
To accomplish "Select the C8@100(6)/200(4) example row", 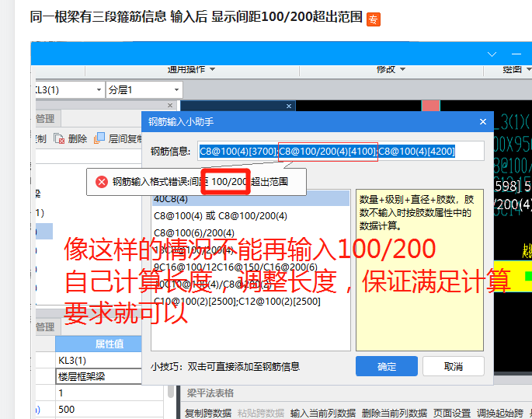I will click(194, 233).
